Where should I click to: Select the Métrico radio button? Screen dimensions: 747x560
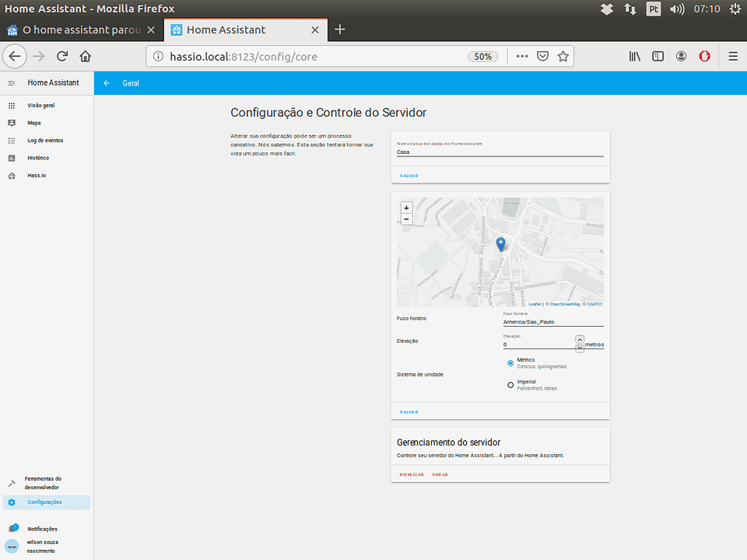(x=510, y=362)
